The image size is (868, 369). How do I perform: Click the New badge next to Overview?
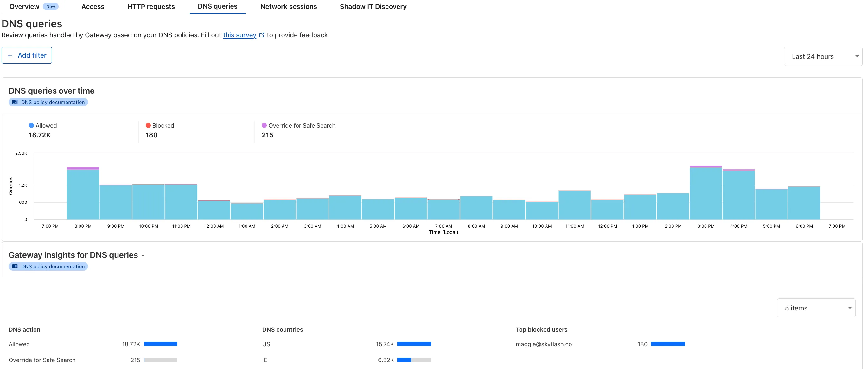tap(51, 6)
